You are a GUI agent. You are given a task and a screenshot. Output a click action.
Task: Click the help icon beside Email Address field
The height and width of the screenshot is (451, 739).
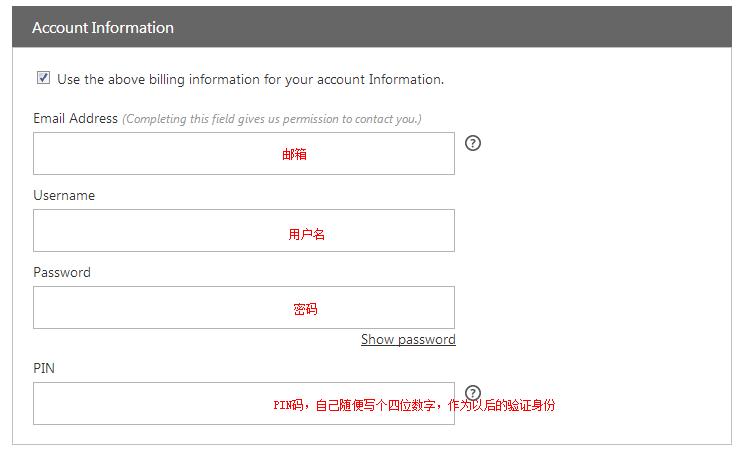coord(474,143)
